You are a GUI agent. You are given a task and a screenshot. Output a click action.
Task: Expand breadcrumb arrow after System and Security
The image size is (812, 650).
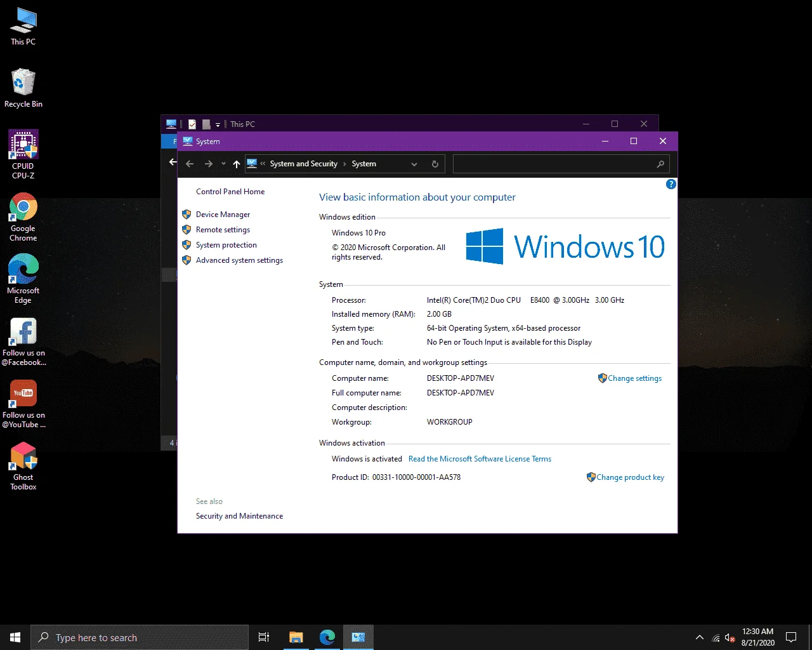pyautogui.click(x=344, y=164)
